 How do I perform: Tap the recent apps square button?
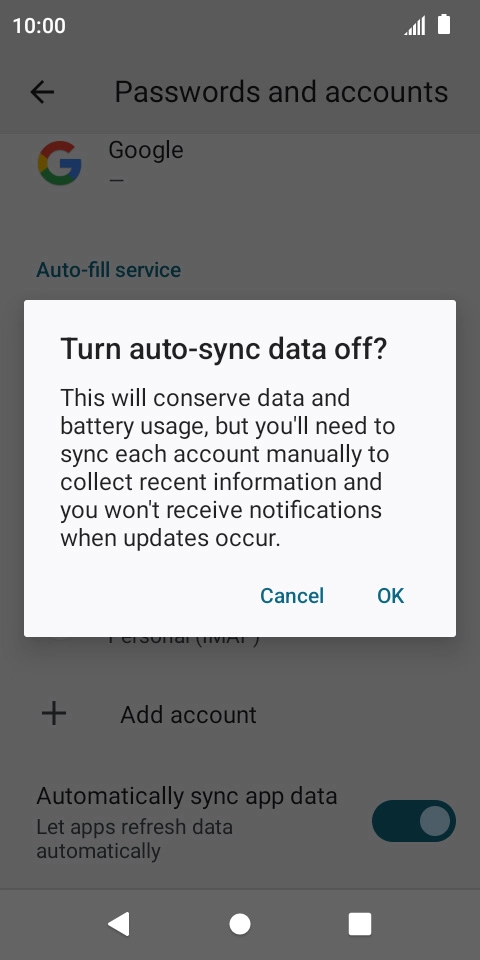click(360, 924)
